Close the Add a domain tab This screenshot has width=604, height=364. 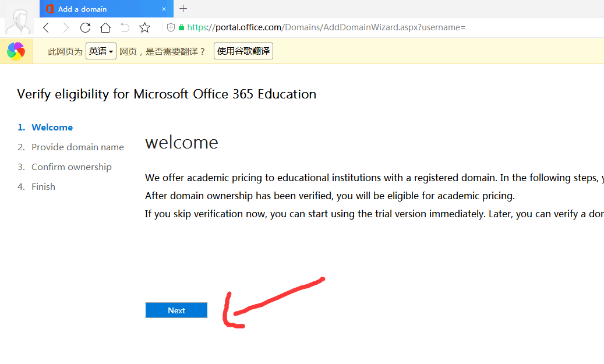164,9
